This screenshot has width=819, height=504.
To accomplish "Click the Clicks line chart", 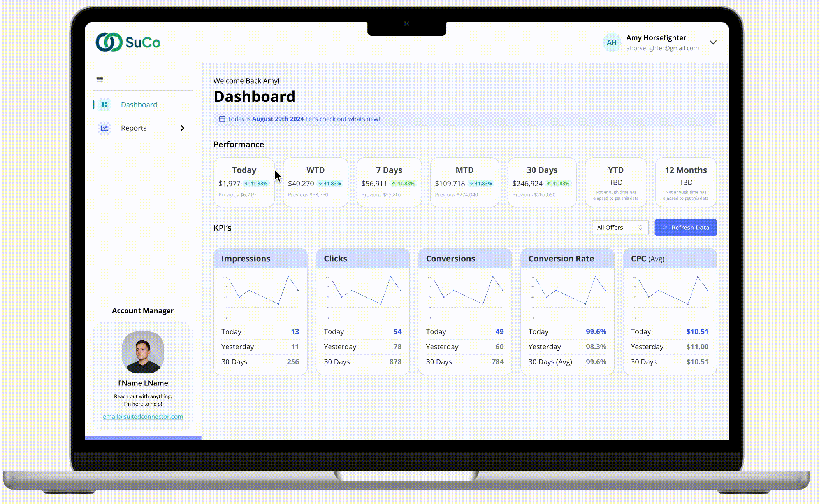I will [x=363, y=297].
